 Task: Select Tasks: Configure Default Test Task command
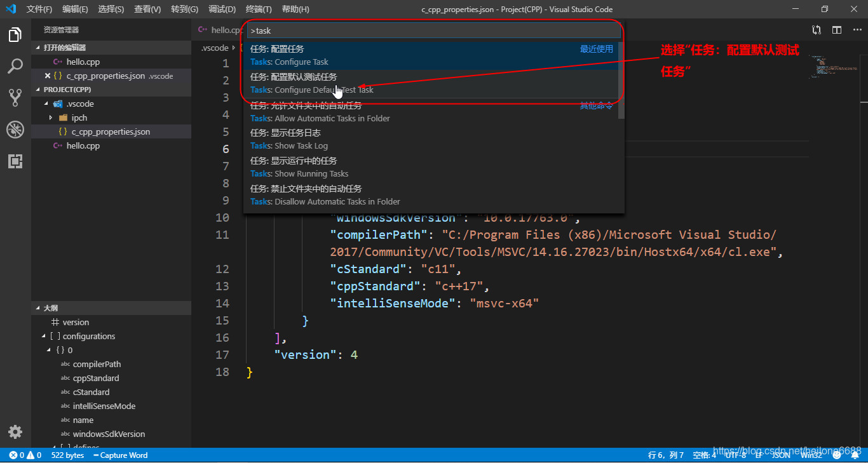click(x=430, y=83)
